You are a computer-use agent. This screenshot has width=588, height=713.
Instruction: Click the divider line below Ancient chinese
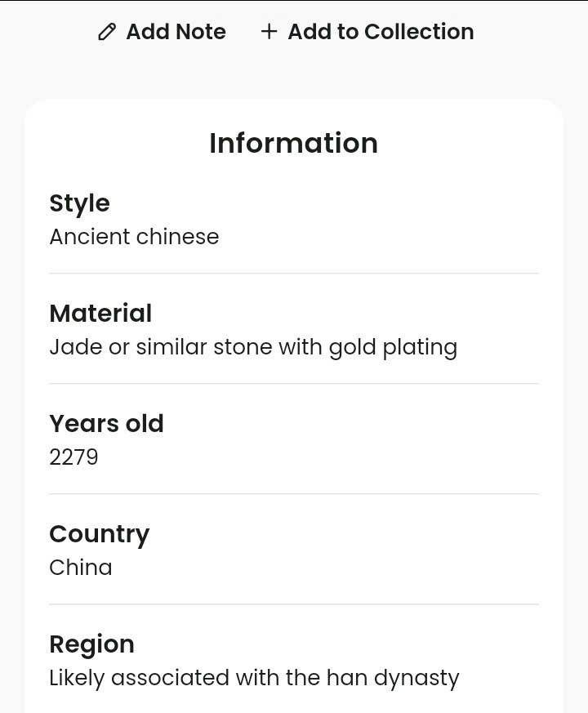coord(294,274)
